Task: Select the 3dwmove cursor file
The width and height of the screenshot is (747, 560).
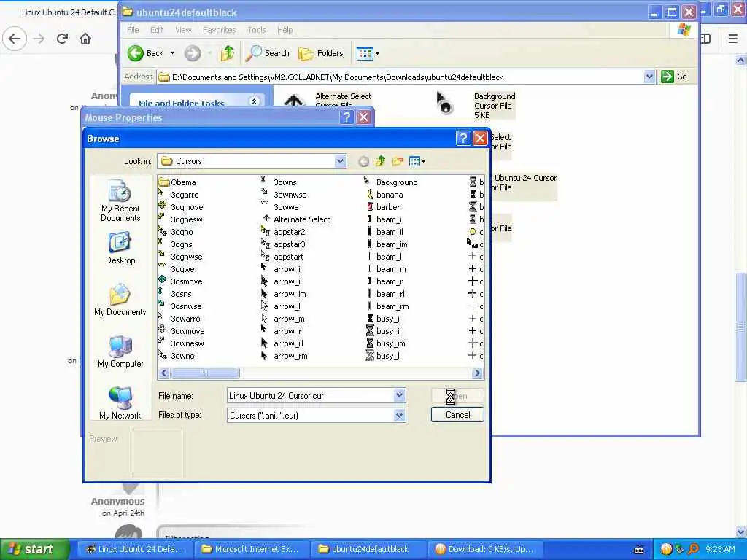Action: 182,330
